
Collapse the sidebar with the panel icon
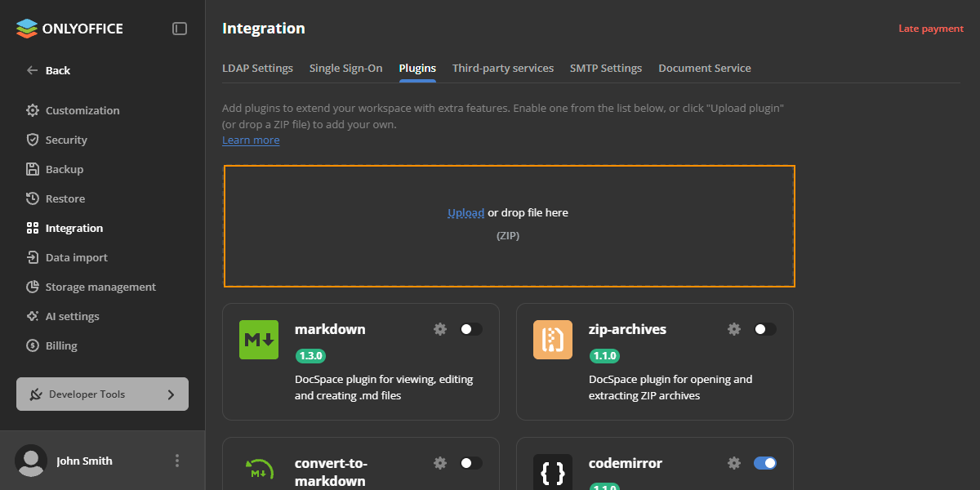(x=180, y=29)
